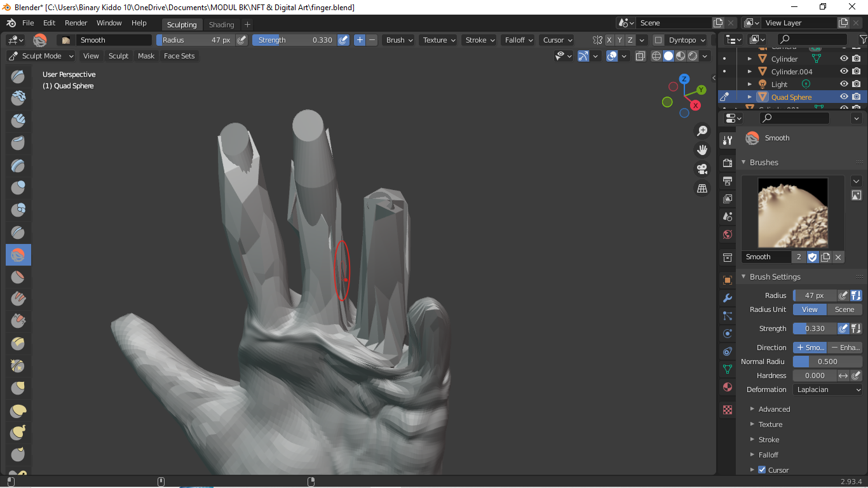
Task: Open the Brush settings dropdown in header
Action: [399, 40]
